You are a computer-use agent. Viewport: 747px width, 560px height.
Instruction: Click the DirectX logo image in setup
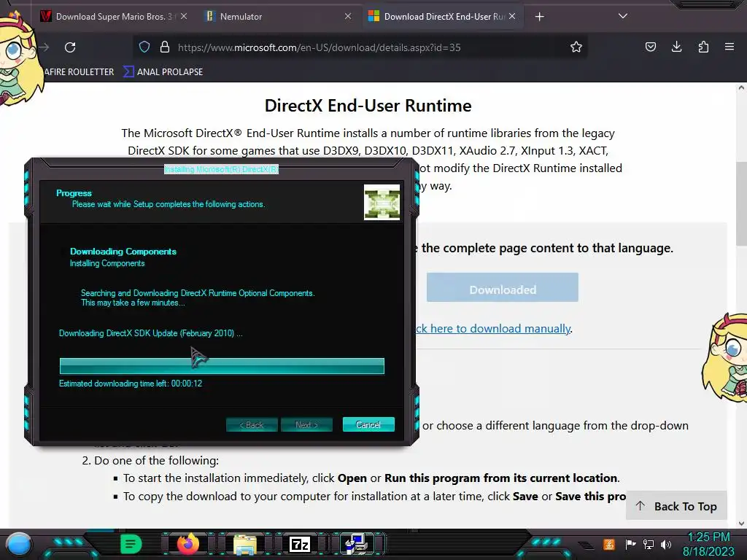pos(382,203)
